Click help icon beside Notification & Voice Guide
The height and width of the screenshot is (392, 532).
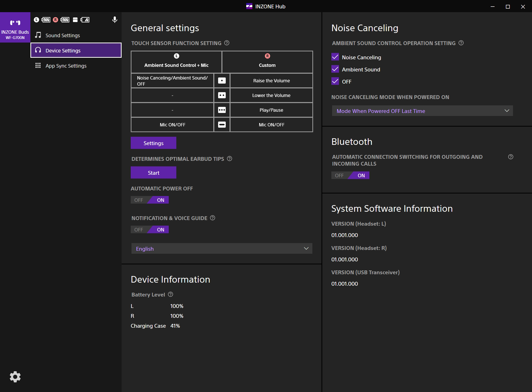tap(213, 218)
